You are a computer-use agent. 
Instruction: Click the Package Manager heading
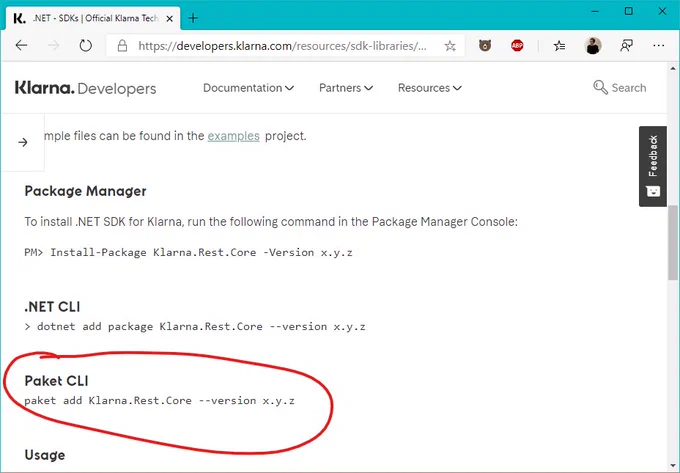[85, 191]
